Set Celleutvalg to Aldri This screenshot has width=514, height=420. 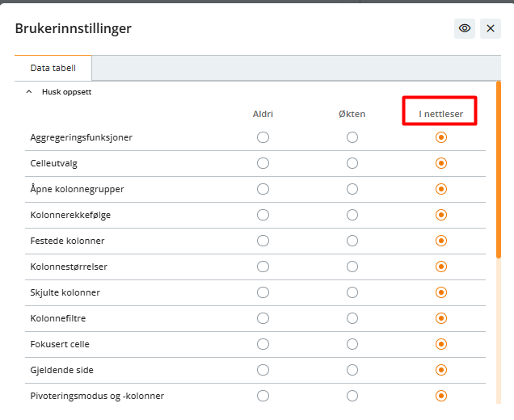(263, 163)
